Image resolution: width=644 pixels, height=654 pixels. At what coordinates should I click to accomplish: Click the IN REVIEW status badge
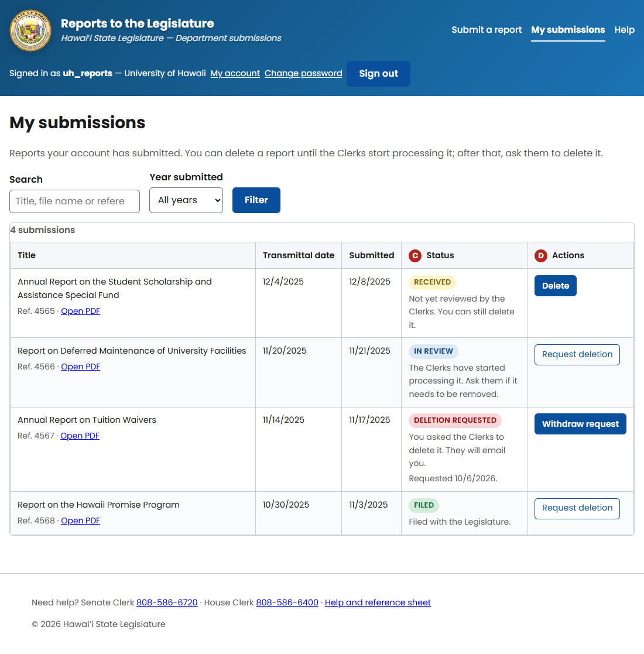(x=433, y=351)
